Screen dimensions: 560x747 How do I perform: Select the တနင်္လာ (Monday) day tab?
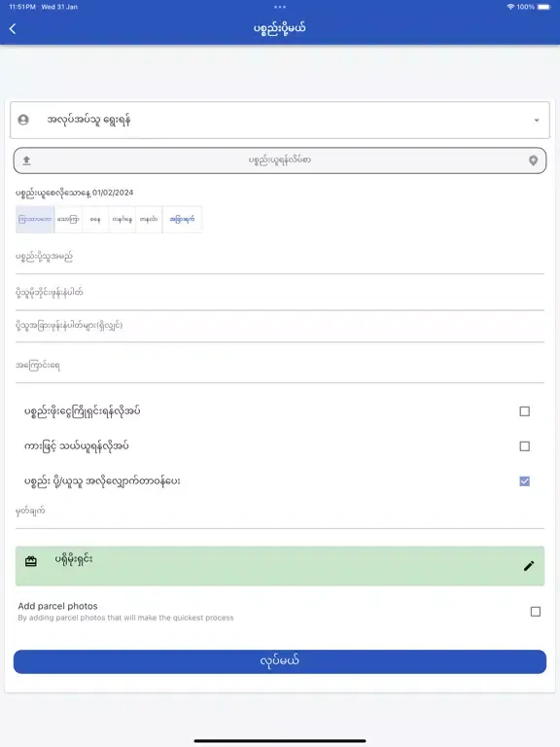pos(149,219)
